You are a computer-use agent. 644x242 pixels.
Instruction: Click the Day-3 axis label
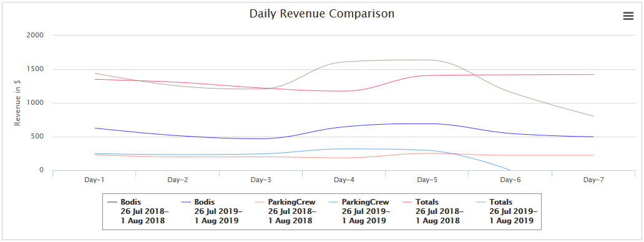(261, 180)
